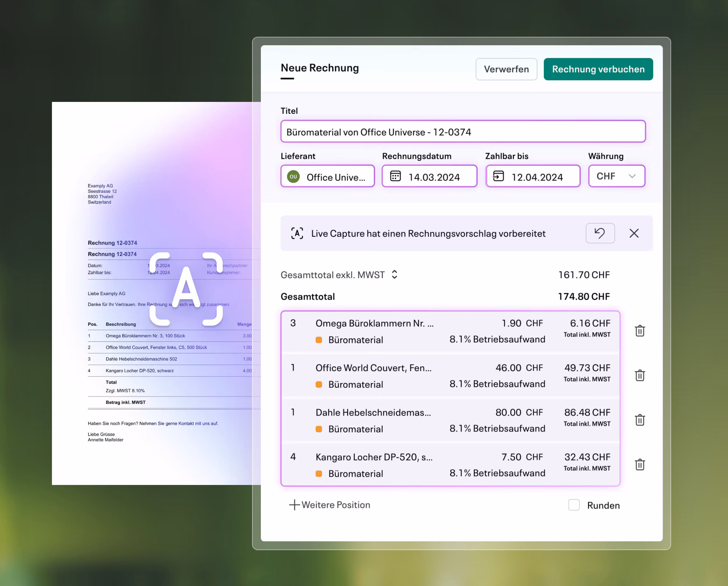728x586 pixels.
Task: Edit the invoice date 14.03.2024
Action: (434, 177)
